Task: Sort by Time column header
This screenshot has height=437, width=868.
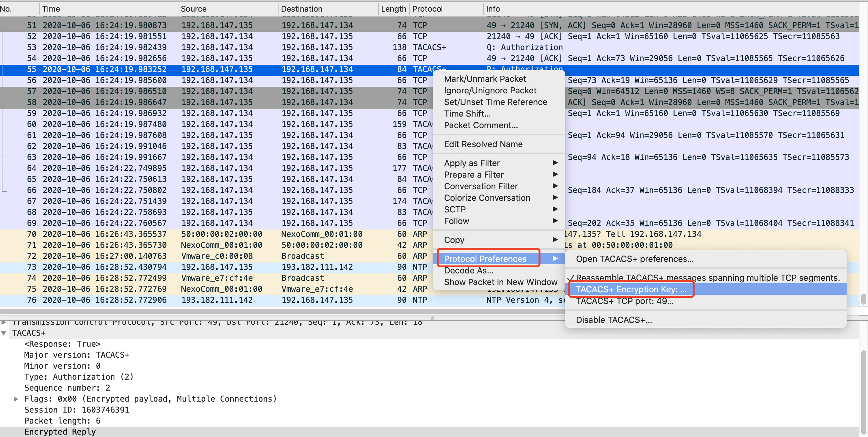Action: pyautogui.click(x=108, y=9)
